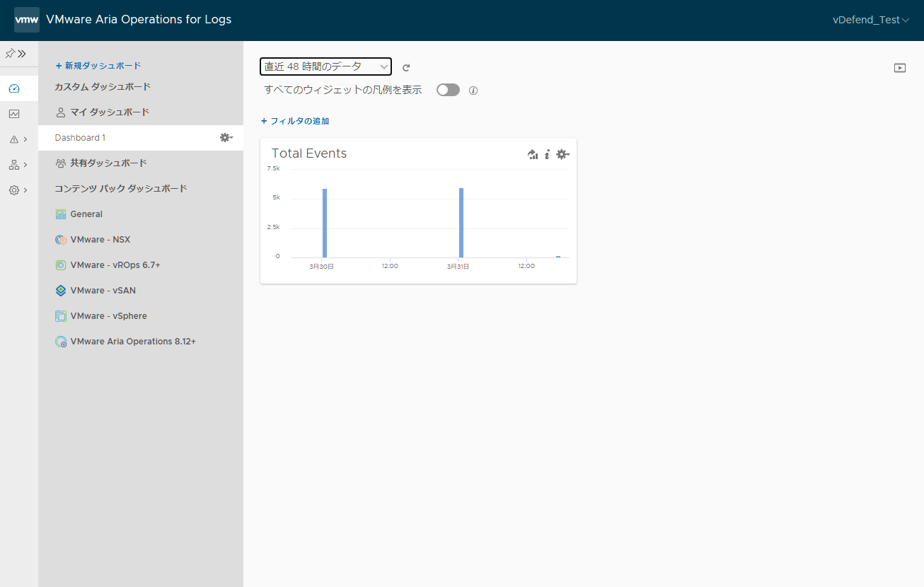Screen dimensions: 924x587
Task: Open the Total Events widget gear menu
Action: [x=563, y=154]
